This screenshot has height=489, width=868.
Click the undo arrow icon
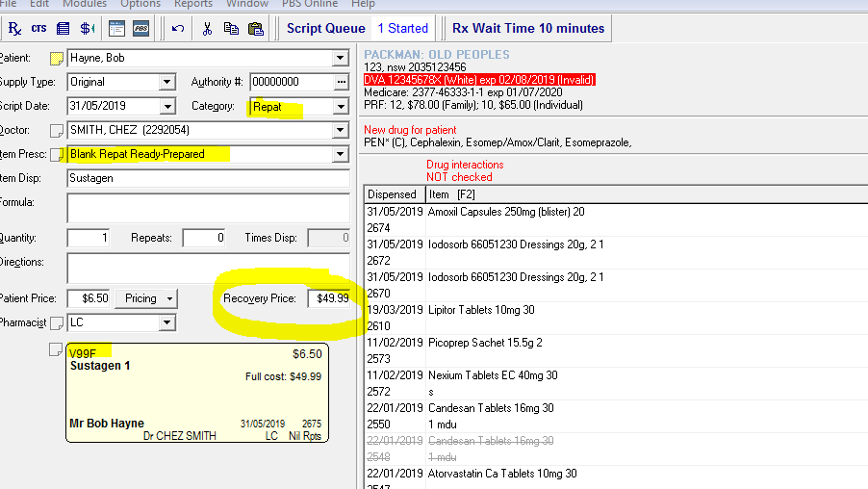178,29
